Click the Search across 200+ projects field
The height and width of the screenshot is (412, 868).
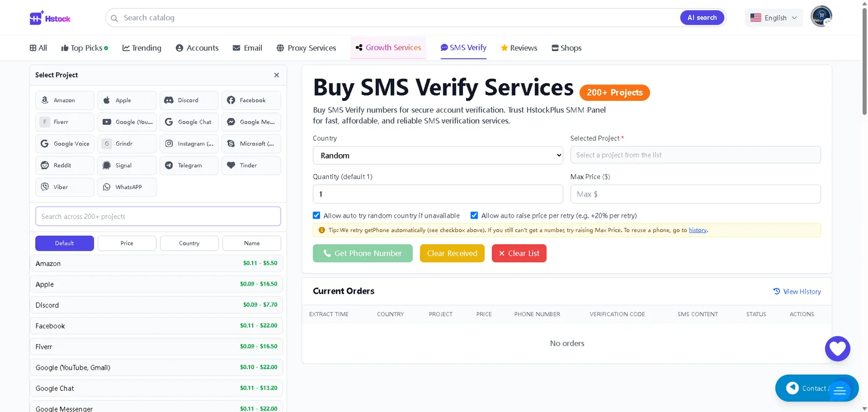[158, 216]
